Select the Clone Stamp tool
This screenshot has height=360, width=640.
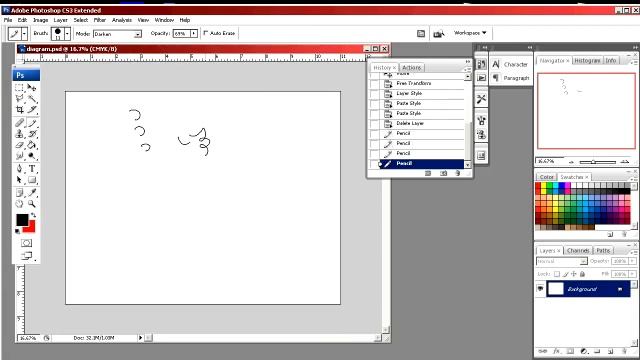(19, 133)
